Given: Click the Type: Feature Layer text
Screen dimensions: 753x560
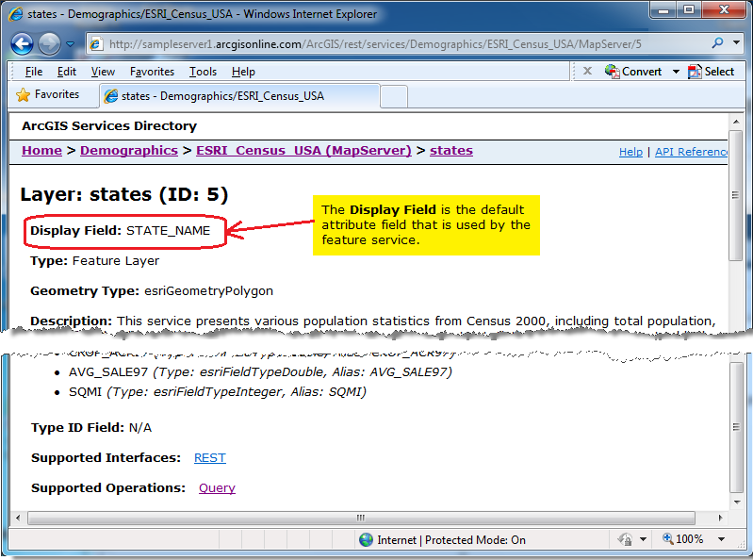Looking at the screenshot, I should click(94, 261).
